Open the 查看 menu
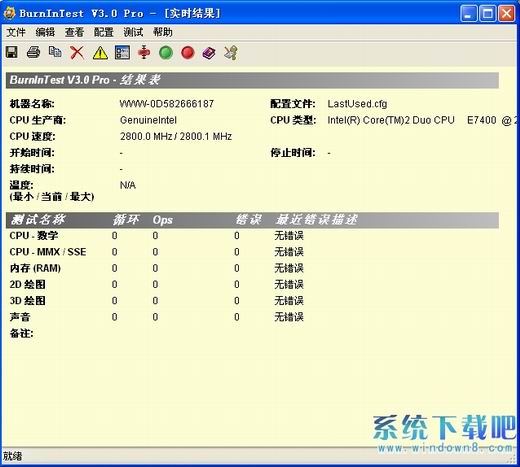520x467 pixels. [x=74, y=32]
